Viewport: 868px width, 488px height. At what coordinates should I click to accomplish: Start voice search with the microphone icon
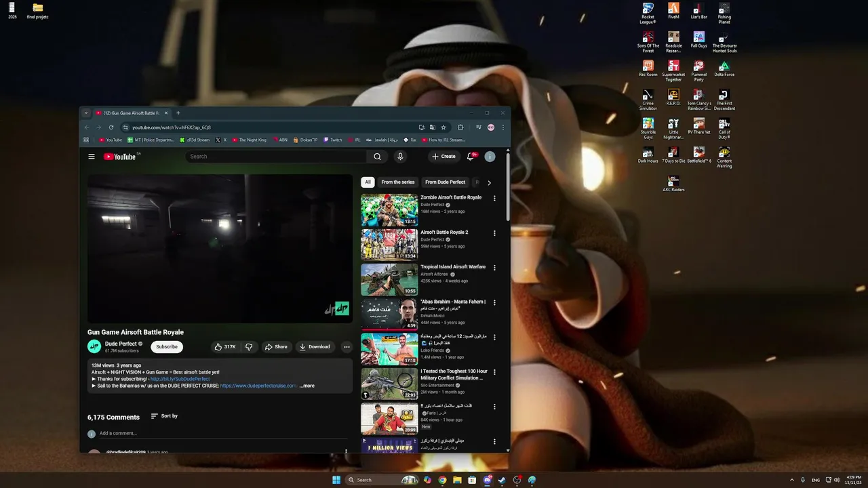pyautogui.click(x=400, y=157)
